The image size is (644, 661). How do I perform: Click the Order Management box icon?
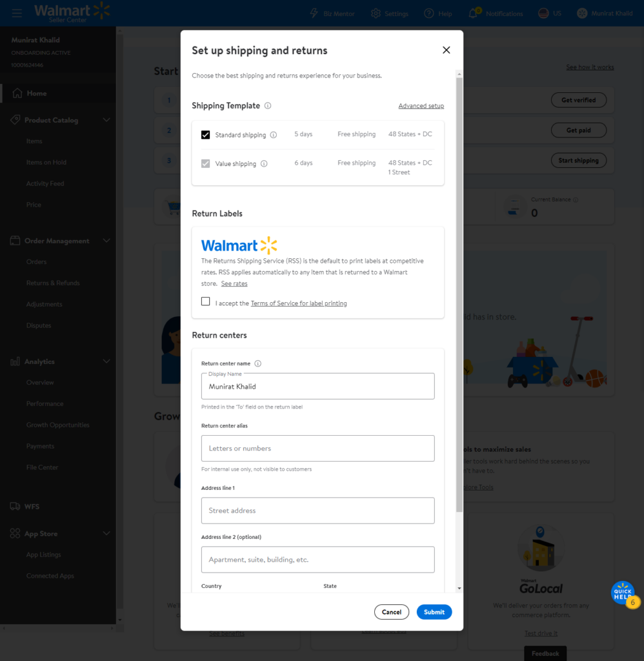pos(15,241)
